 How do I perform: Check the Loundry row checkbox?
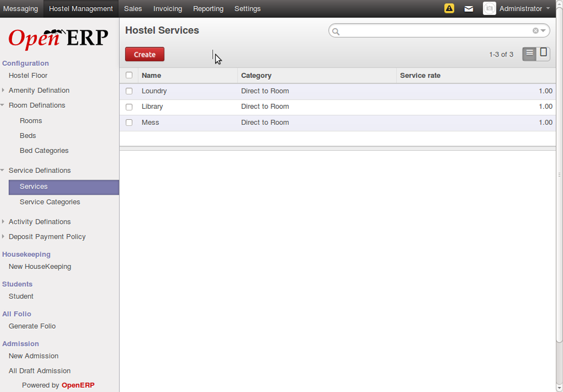[129, 91]
